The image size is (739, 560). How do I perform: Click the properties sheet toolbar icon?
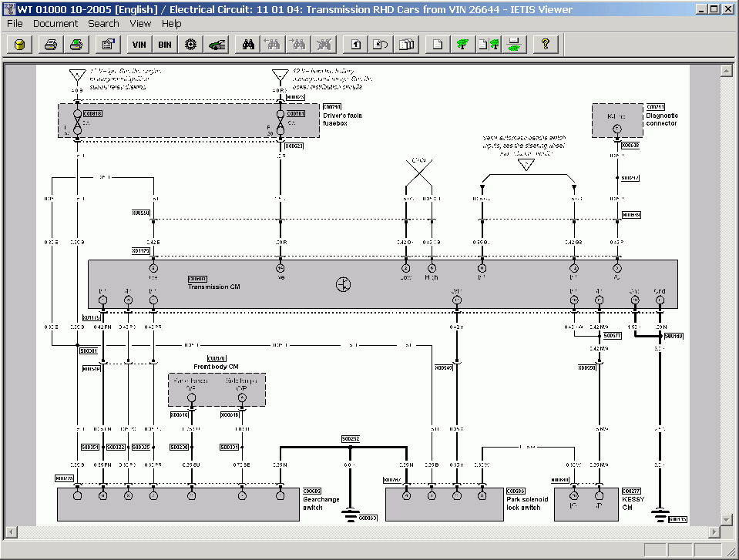click(108, 45)
